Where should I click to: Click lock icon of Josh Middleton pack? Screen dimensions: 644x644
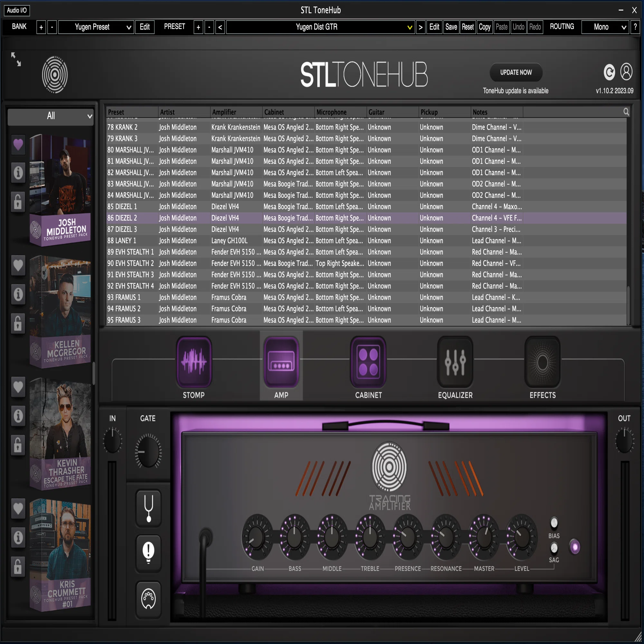click(18, 202)
